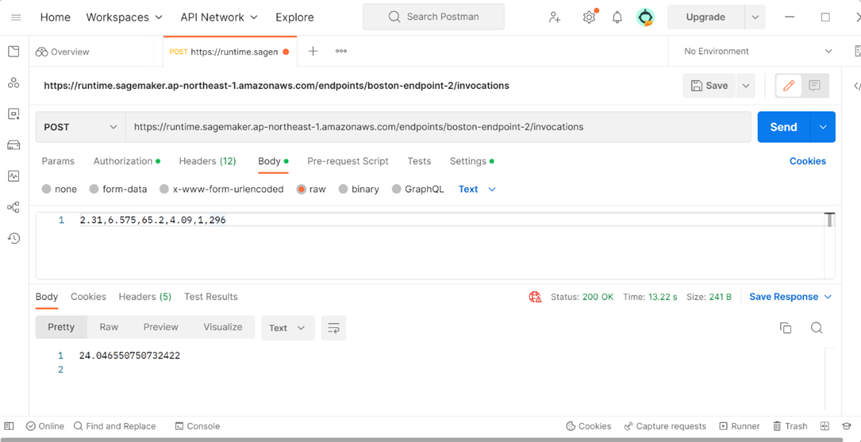Open History icon in the sidebar
This screenshot has height=442, width=861.
pyautogui.click(x=14, y=238)
